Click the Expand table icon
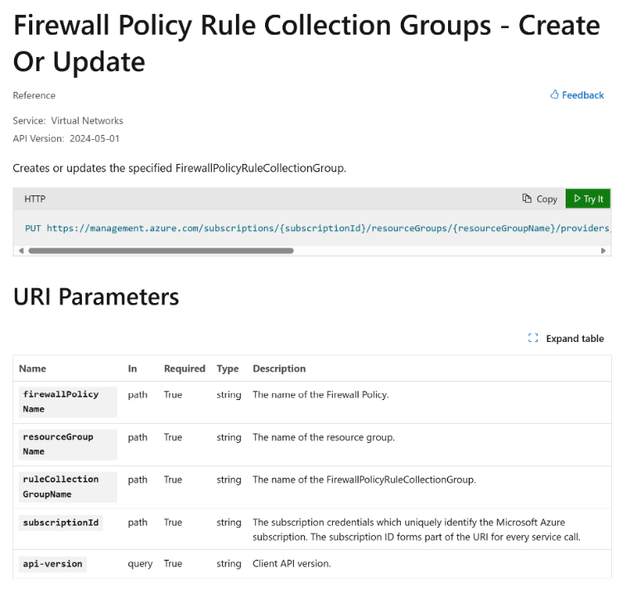The image size is (641, 592). tap(533, 338)
